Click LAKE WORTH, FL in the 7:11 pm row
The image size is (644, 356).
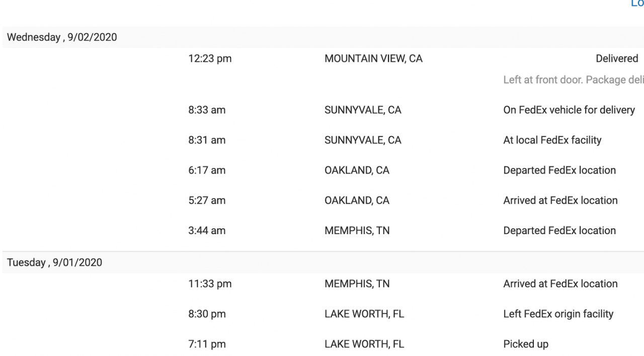[364, 344]
